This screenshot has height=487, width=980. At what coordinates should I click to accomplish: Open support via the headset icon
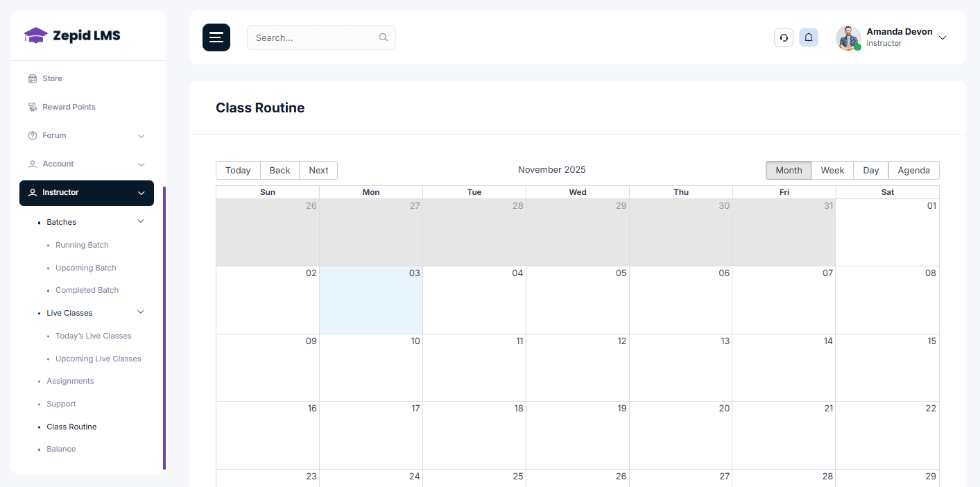[784, 37]
